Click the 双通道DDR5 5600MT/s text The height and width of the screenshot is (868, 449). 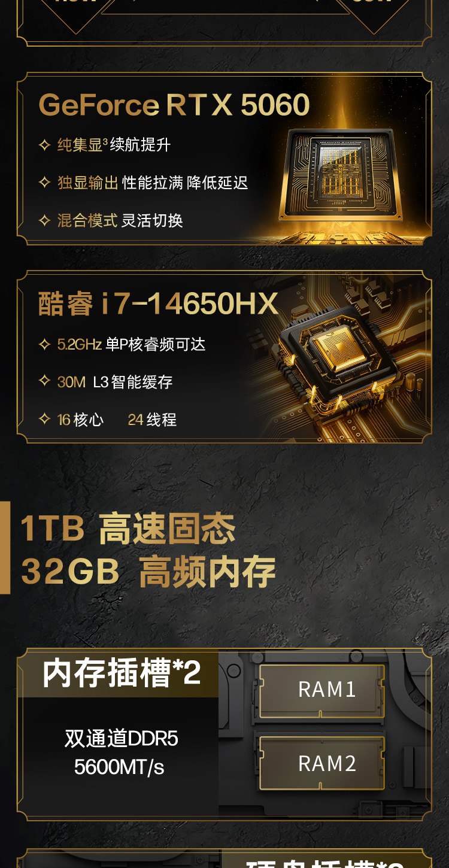point(120,752)
